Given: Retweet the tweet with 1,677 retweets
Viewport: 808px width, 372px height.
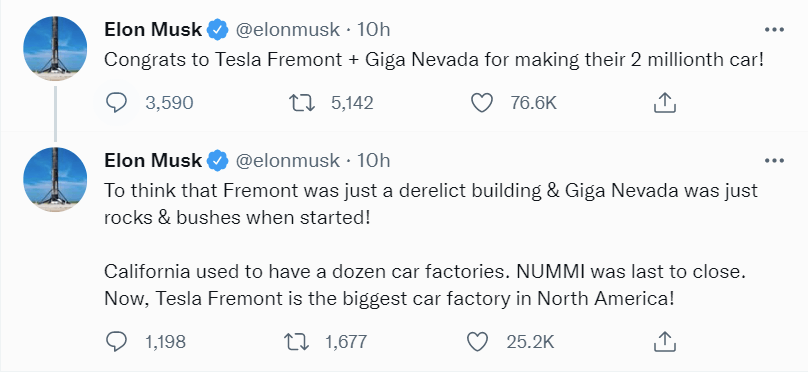Looking at the screenshot, I should [x=296, y=341].
